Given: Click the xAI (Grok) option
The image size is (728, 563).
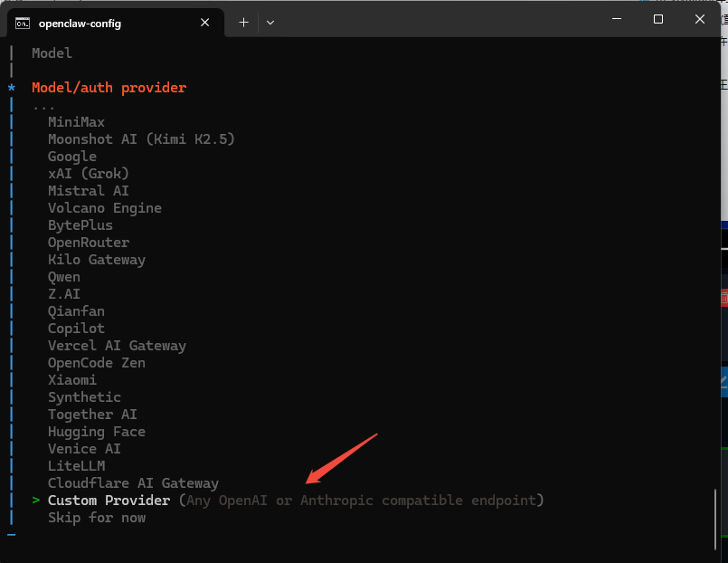Looking at the screenshot, I should 89,174.
